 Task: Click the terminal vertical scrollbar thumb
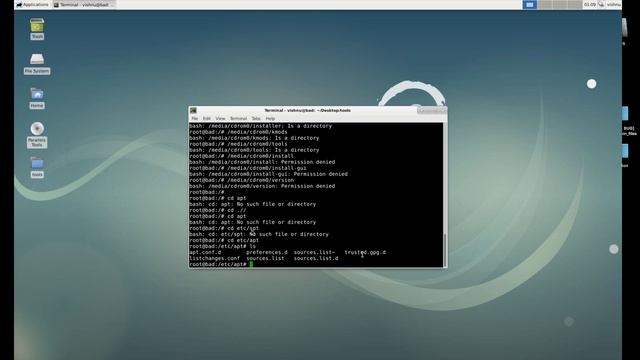pyautogui.click(x=445, y=250)
